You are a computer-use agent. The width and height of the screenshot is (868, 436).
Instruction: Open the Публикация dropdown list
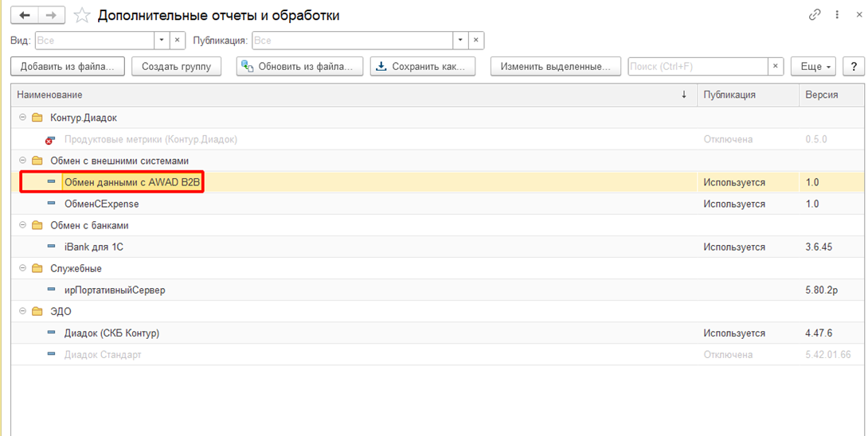460,40
